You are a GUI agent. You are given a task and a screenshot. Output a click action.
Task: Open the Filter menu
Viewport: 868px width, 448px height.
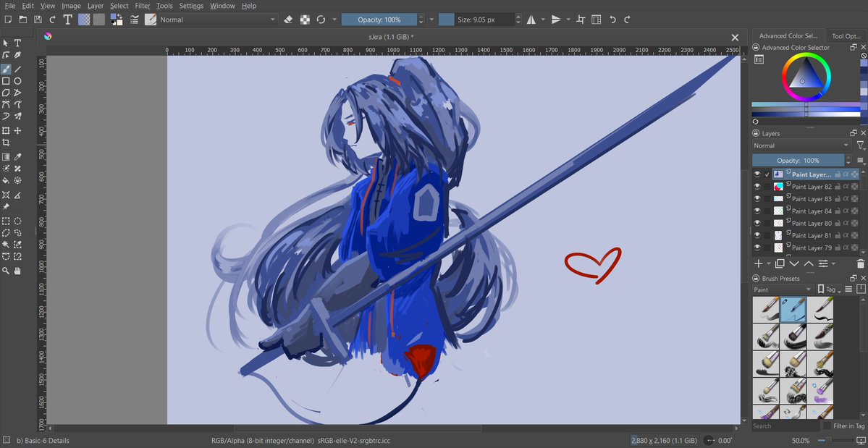tap(143, 6)
